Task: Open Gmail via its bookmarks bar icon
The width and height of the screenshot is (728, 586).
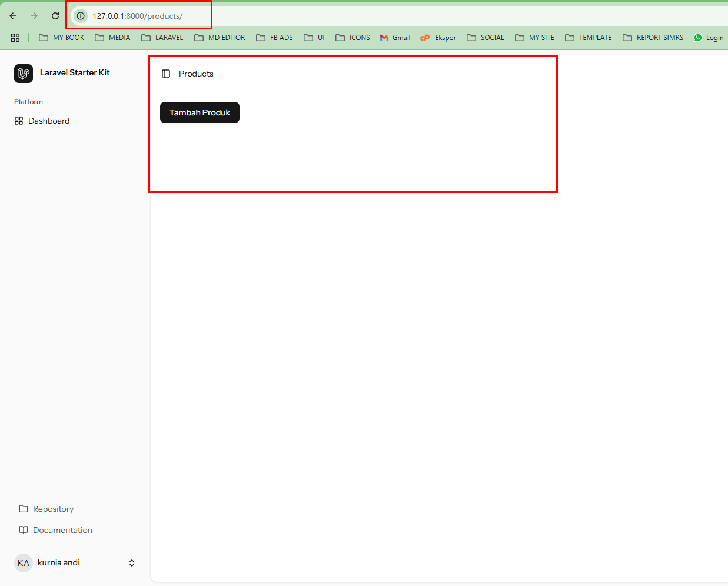Action: tap(383, 37)
